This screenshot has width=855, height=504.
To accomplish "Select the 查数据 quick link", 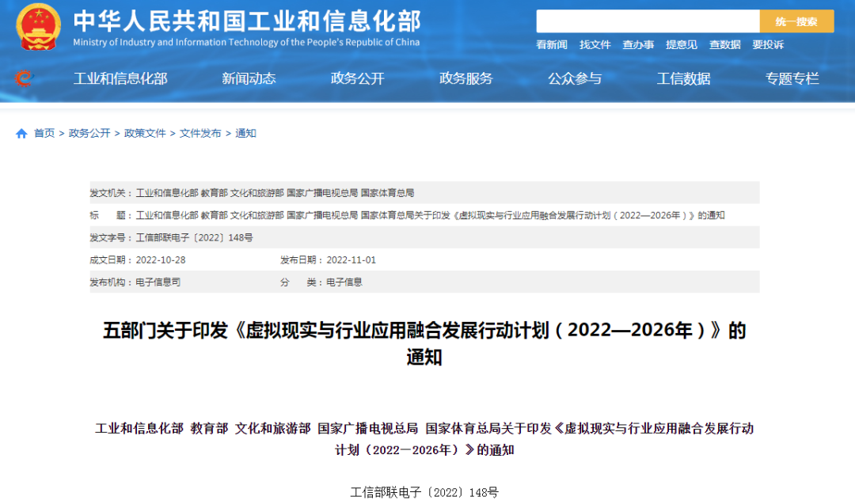I will [724, 45].
